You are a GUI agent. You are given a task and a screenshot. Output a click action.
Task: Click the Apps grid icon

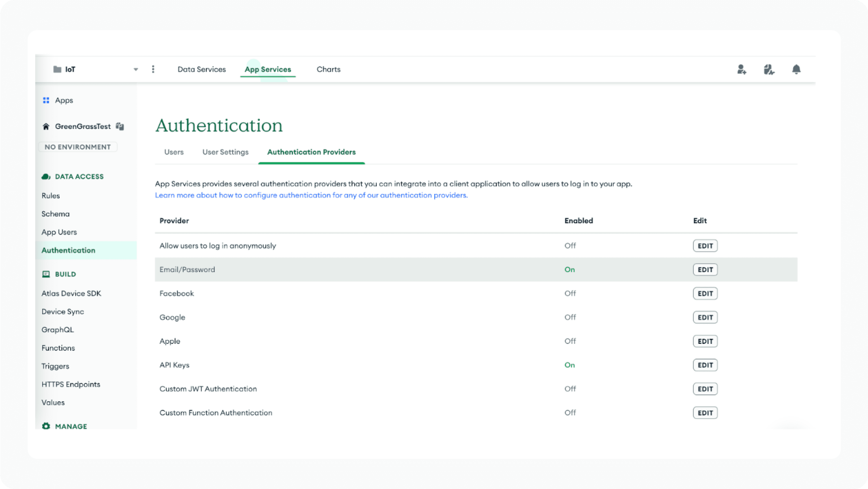click(x=46, y=100)
